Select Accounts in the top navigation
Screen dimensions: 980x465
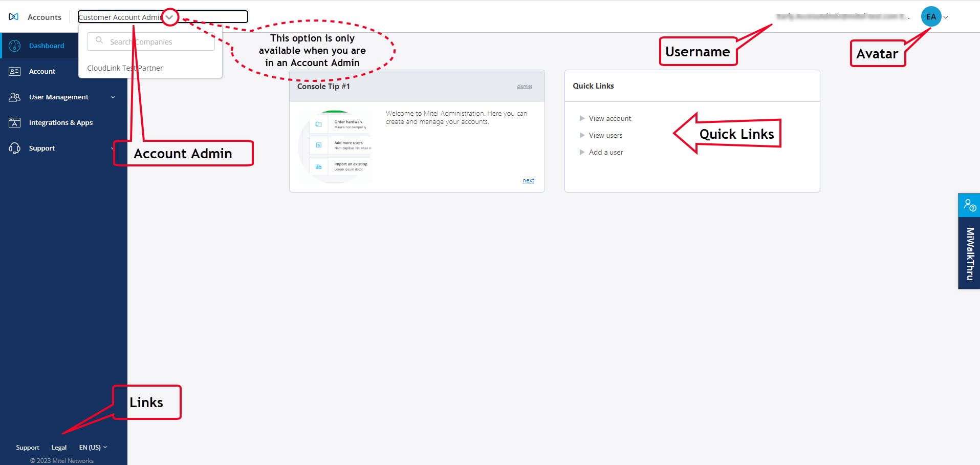[45, 16]
